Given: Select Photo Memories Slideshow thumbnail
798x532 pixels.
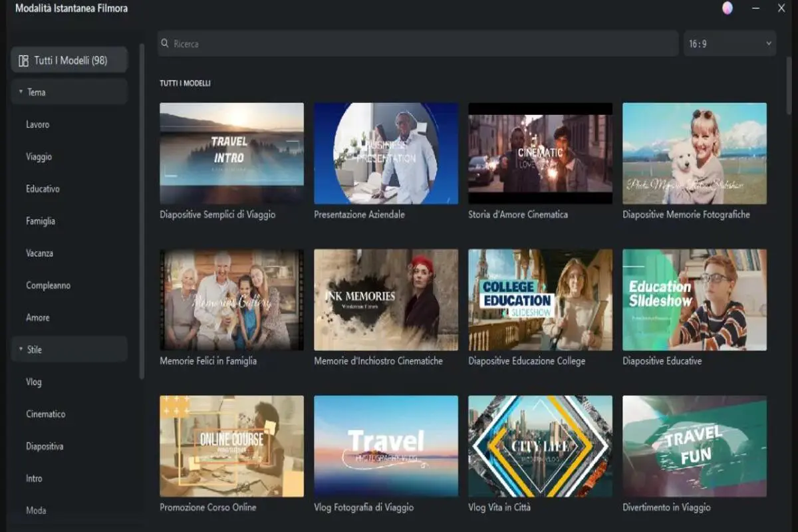Looking at the screenshot, I should [694, 153].
